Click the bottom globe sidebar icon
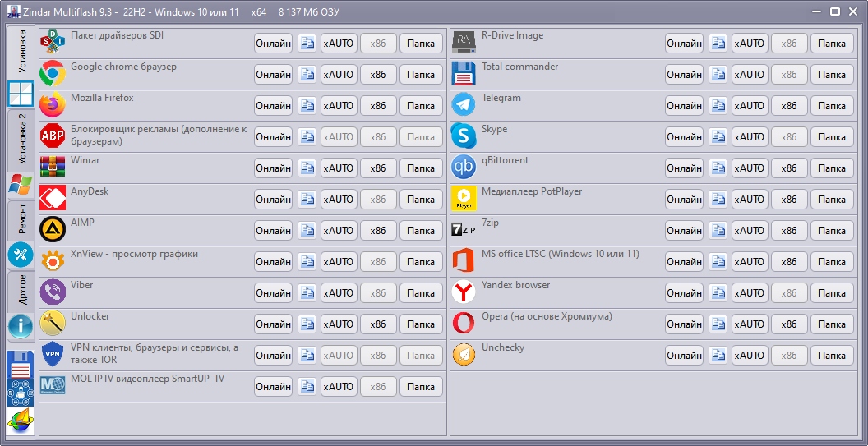 [21, 421]
